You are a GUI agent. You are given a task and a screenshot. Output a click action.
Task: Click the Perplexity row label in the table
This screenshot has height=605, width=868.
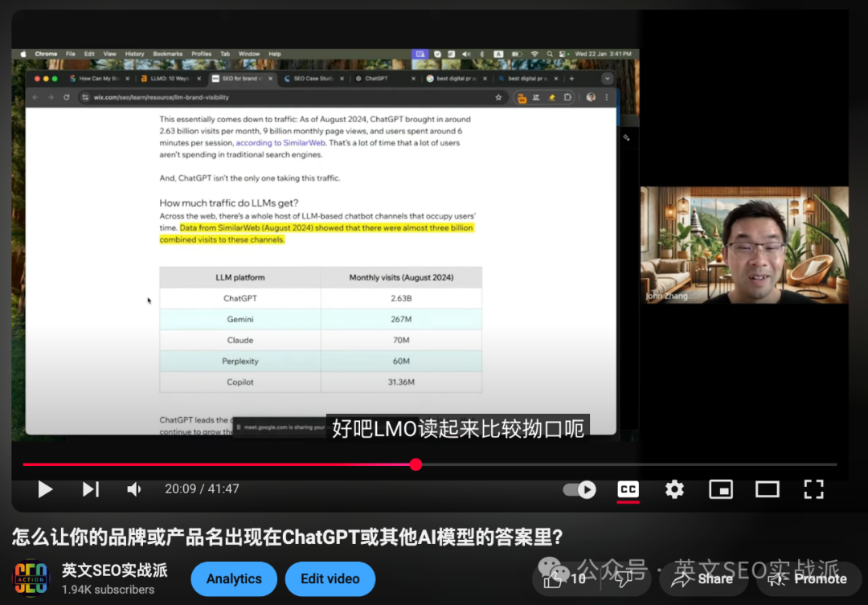click(240, 361)
